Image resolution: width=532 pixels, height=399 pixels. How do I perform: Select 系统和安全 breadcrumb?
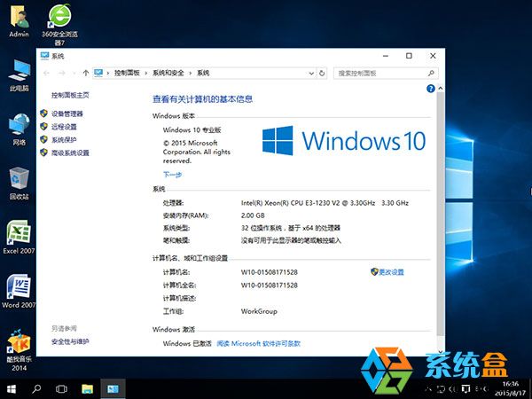coord(168,73)
